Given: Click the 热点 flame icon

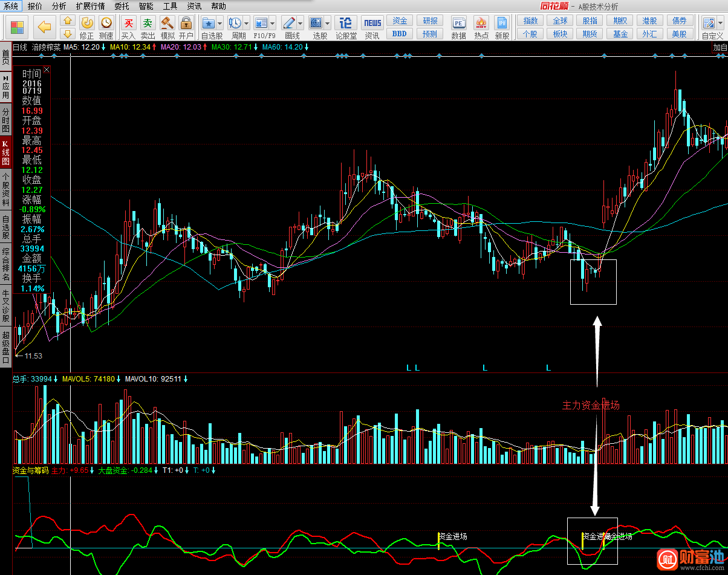Looking at the screenshot, I should pyautogui.click(x=481, y=24).
